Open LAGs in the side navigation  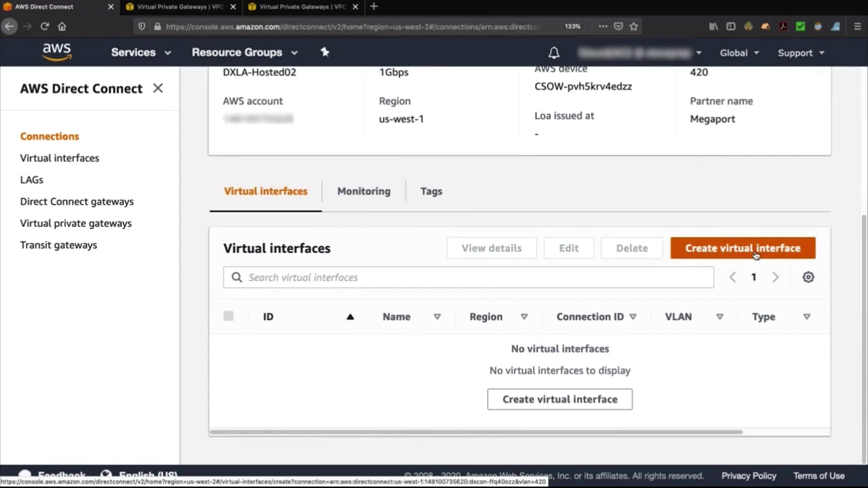coord(32,180)
